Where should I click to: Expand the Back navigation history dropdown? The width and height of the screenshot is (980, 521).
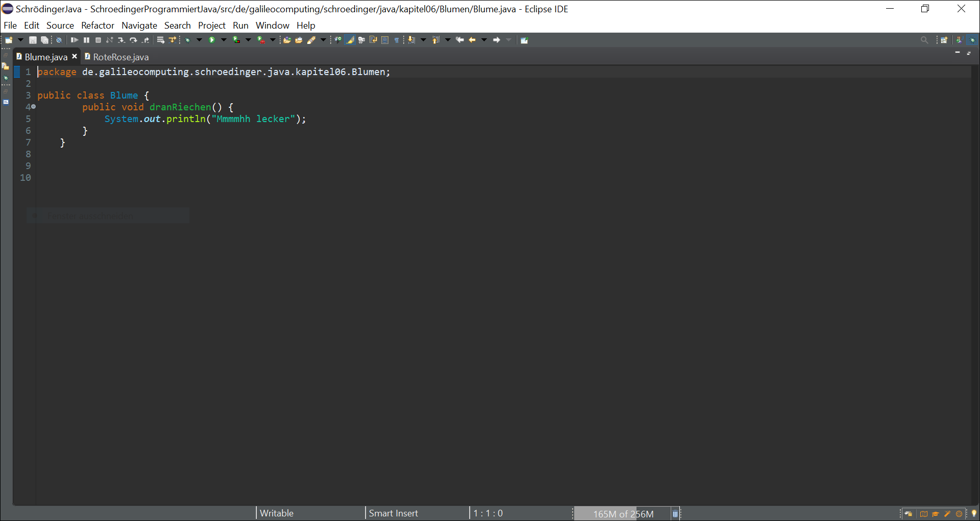[484, 40]
